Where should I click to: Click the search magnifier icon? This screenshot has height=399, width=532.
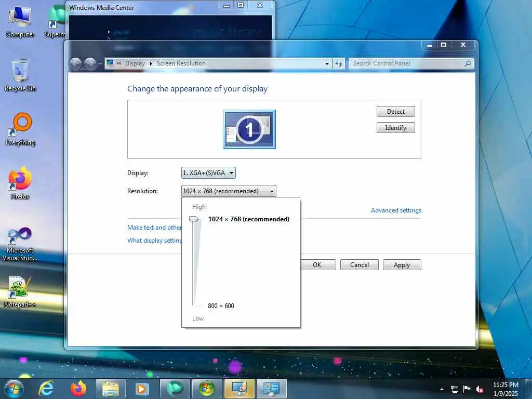tap(468, 63)
